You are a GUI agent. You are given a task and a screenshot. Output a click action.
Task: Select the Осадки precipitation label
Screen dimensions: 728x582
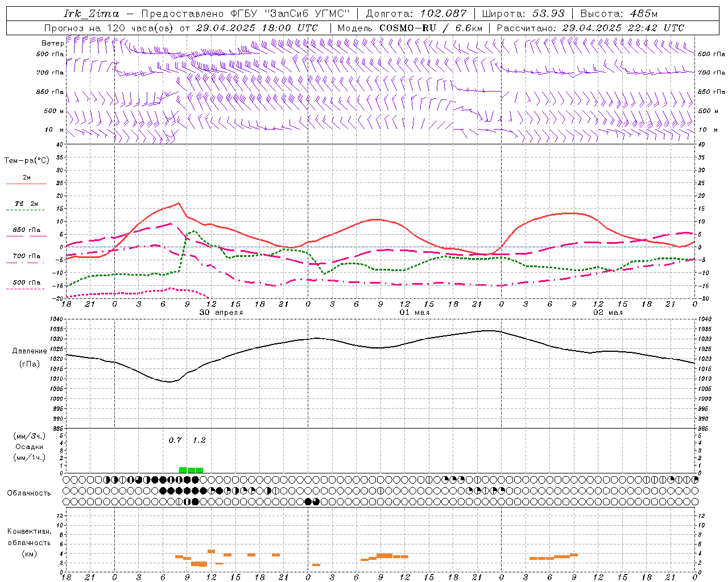pos(30,447)
